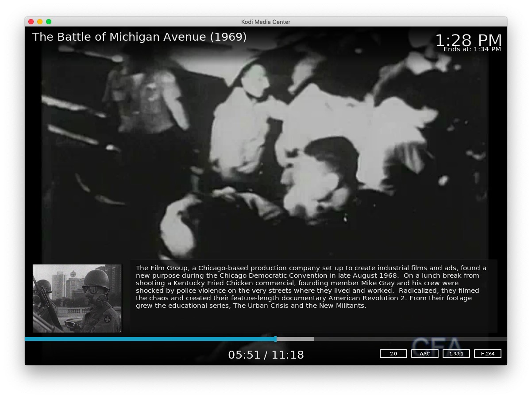Click the CFA watermark in the video
Image resolution: width=532 pixels, height=398 pixels.
click(436, 346)
